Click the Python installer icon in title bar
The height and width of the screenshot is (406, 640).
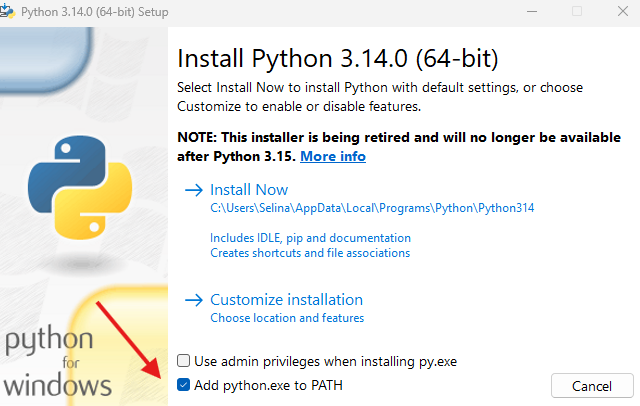[8, 12]
